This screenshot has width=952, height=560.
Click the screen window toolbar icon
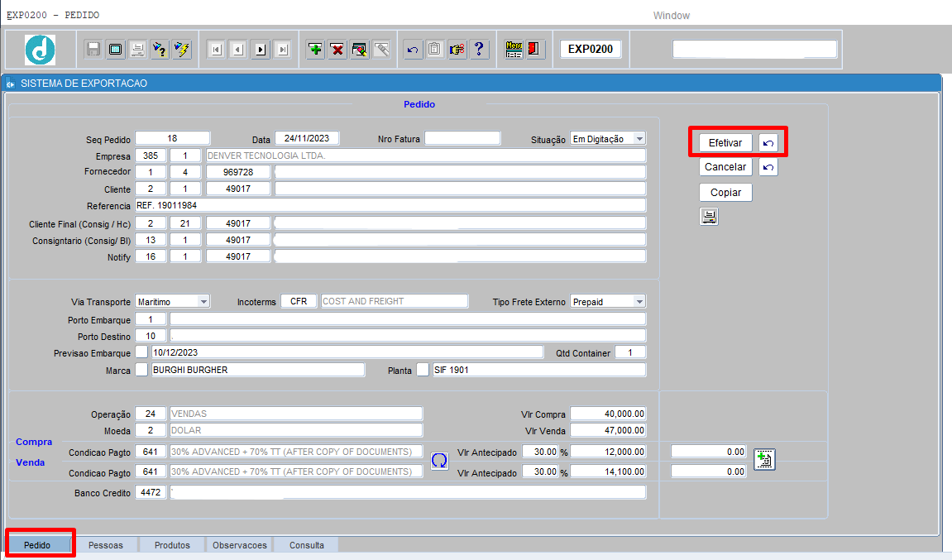(x=115, y=49)
